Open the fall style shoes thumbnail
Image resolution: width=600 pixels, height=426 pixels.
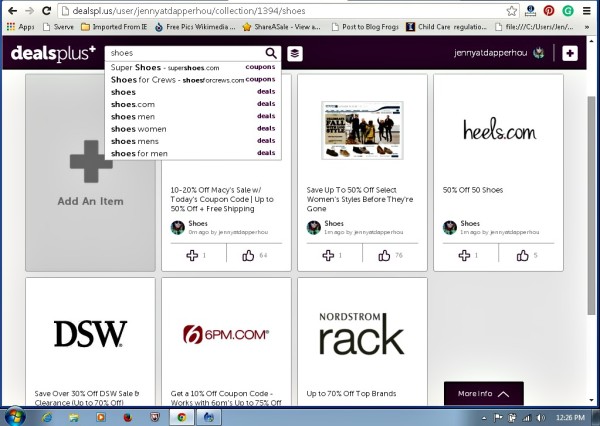pos(362,130)
